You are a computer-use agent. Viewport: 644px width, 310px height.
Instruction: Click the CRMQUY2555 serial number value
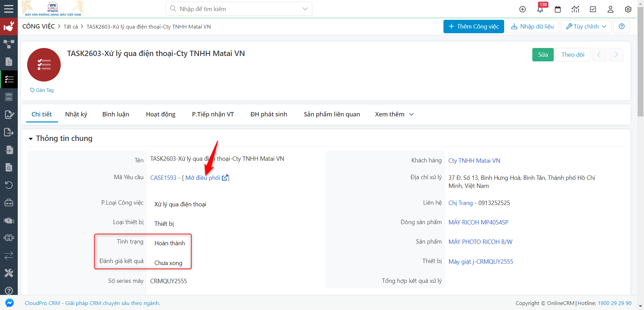[168, 281]
